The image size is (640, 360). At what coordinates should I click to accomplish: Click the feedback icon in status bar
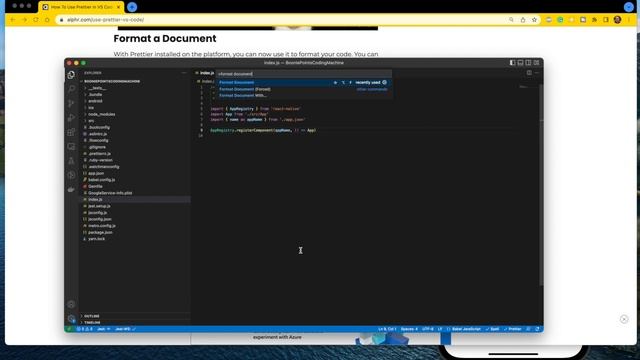[x=528, y=329]
